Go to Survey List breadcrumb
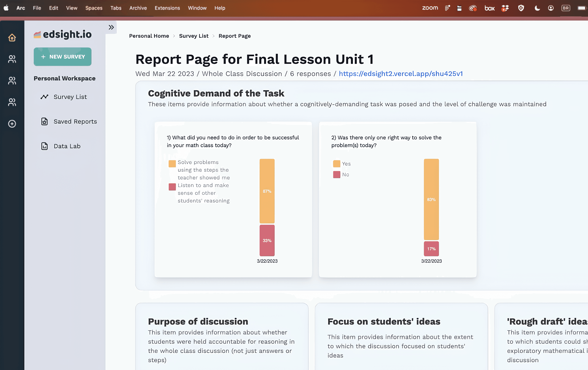Viewport: 588px width, 370px height. pos(194,36)
